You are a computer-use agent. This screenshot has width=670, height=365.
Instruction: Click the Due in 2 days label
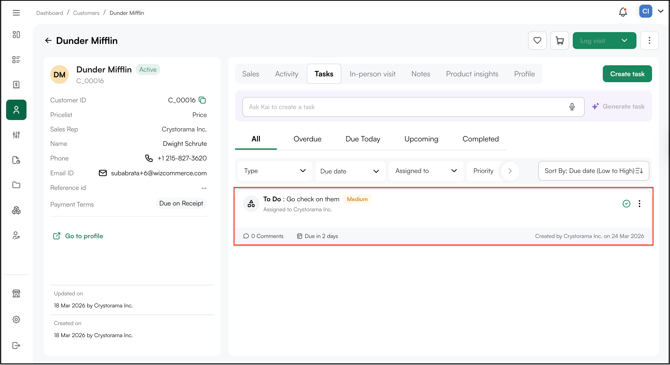[317, 236]
